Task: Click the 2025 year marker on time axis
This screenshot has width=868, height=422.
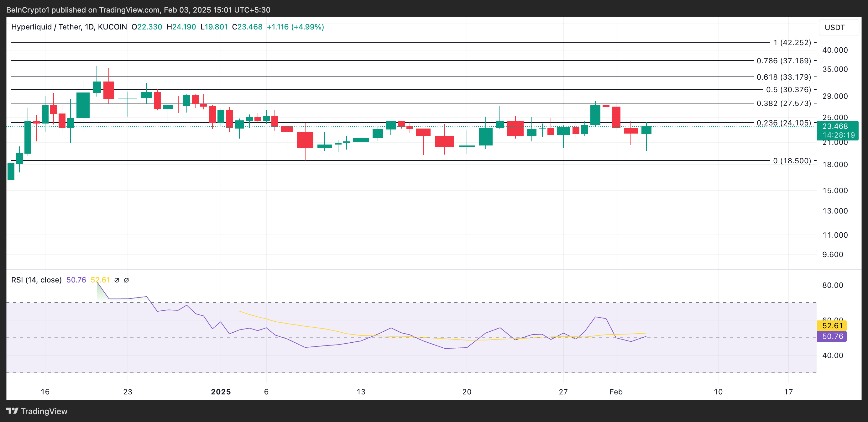Action: click(221, 392)
